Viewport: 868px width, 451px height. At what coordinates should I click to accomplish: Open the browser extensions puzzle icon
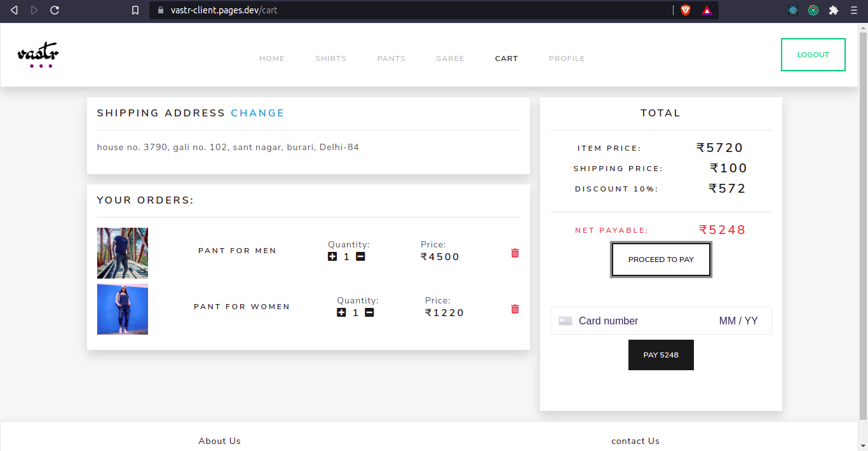pos(834,10)
